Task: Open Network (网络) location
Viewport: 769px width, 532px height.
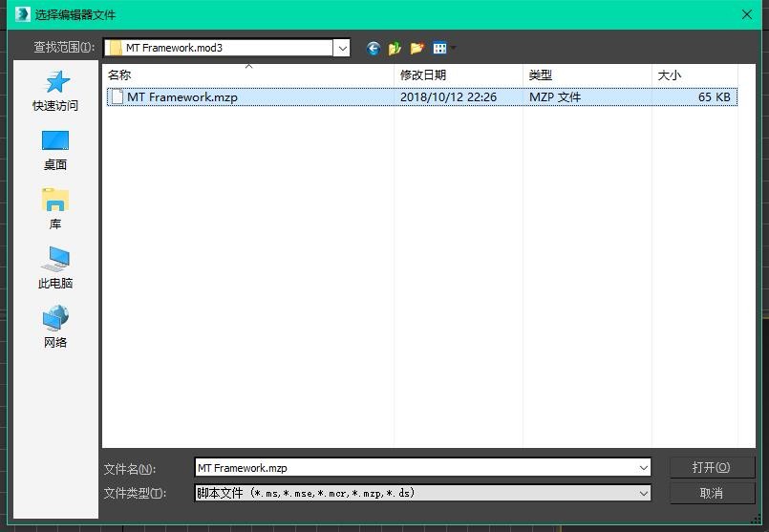Action: pyautogui.click(x=55, y=329)
